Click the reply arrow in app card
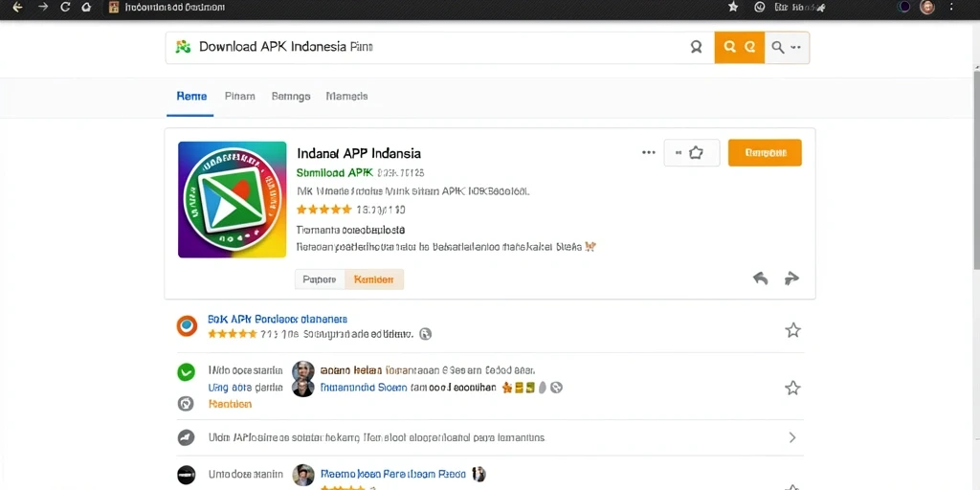 click(760, 278)
